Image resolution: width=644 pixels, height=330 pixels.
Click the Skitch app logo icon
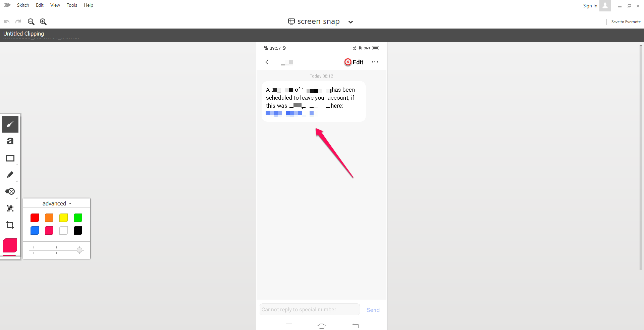[7, 5]
